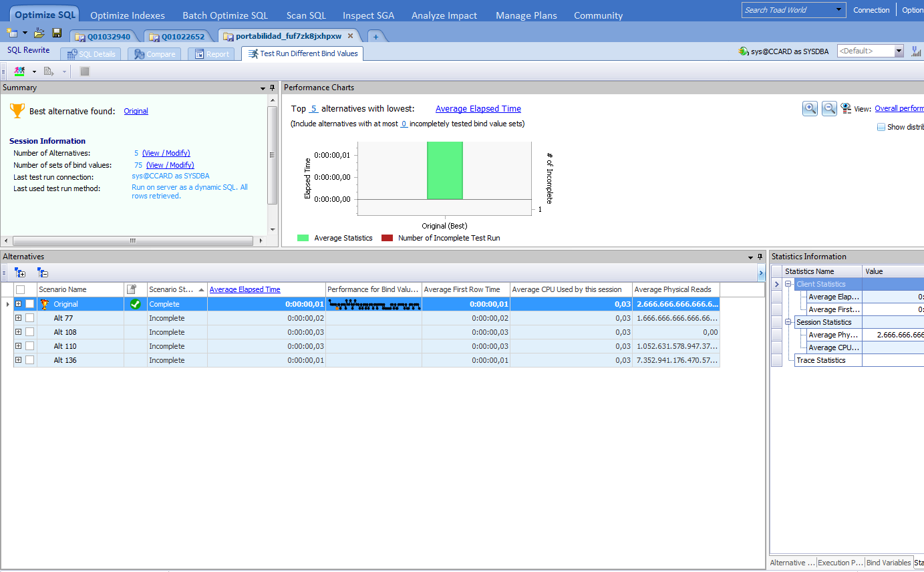Click the Save floppy disk icon
This screenshot has height=572, width=924.
point(57,33)
